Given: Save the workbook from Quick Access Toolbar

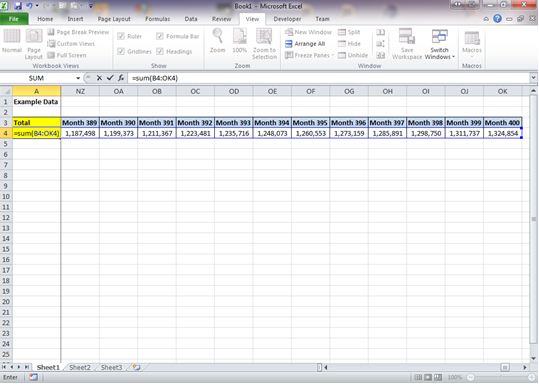Looking at the screenshot, I should click(x=18, y=6).
